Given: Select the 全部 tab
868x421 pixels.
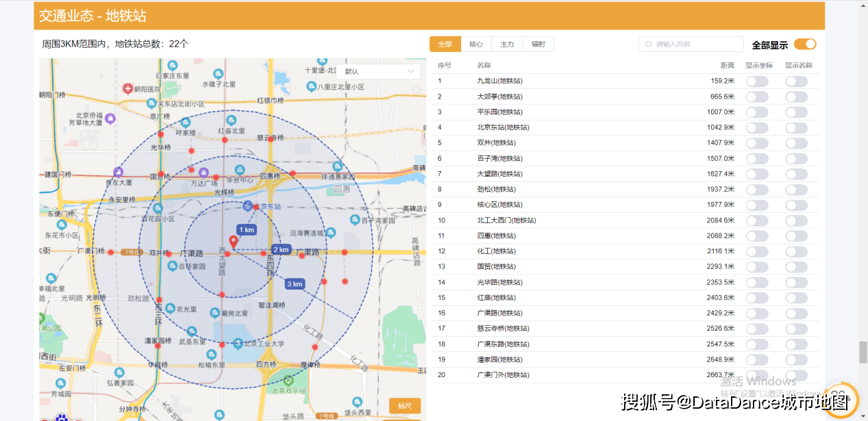Looking at the screenshot, I should tap(445, 44).
